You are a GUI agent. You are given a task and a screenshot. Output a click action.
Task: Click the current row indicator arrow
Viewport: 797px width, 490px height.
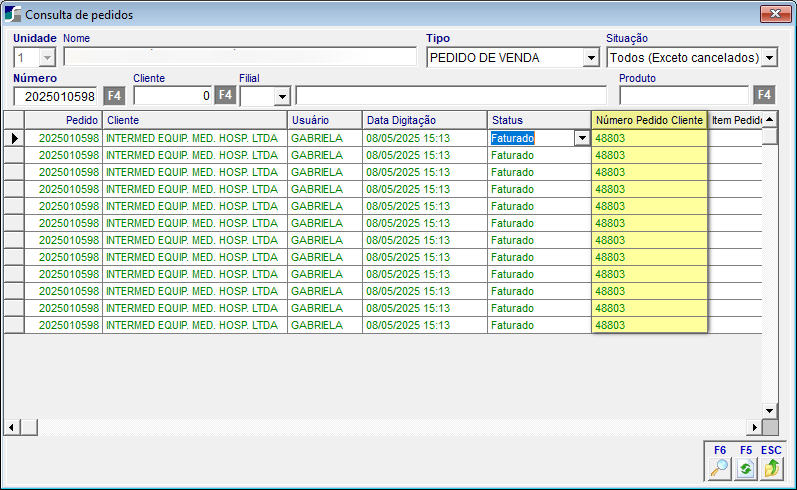click(x=14, y=138)
